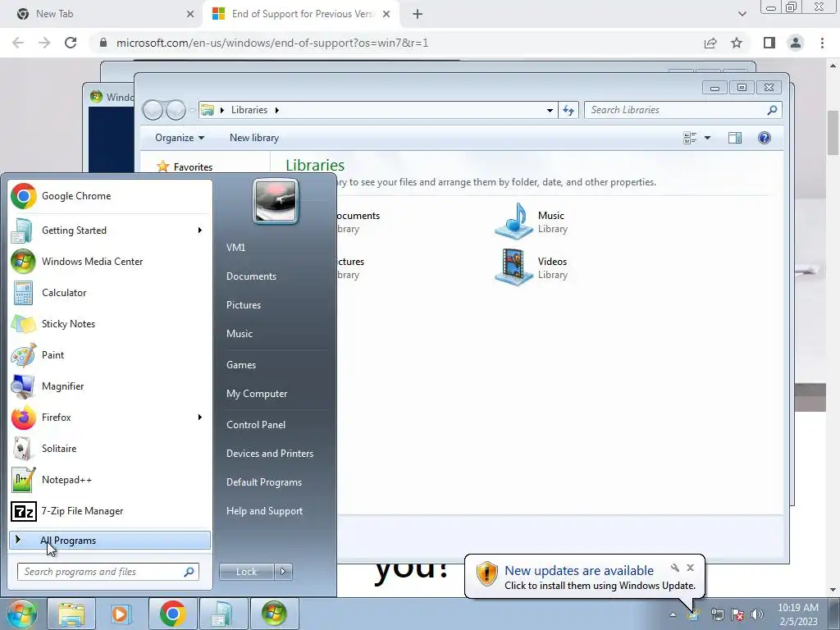Open Organize dropdown in Libraries window
Screen dimensions: 840x630
tap(180, 138)
